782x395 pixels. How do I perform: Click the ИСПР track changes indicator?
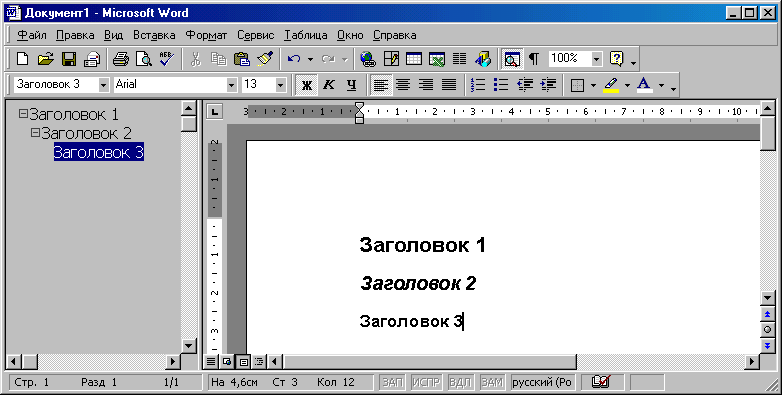[426, 382]
